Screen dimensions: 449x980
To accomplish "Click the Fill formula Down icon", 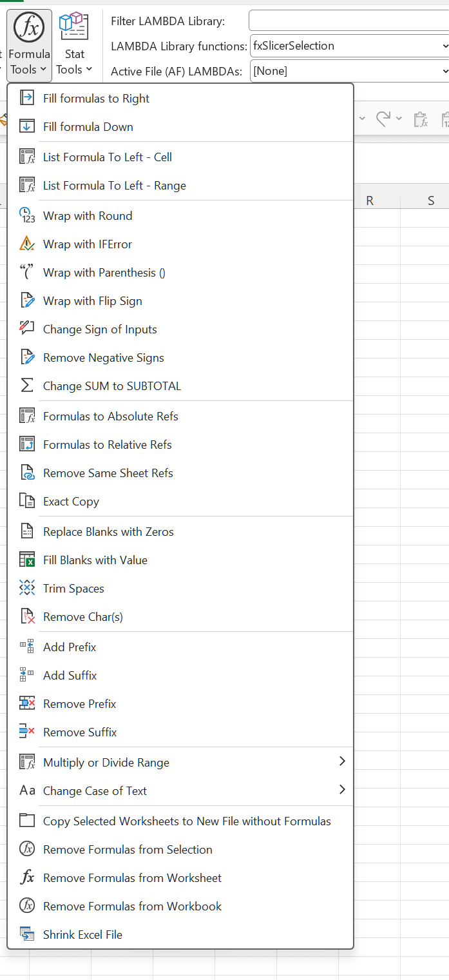I will coord(27,126).
